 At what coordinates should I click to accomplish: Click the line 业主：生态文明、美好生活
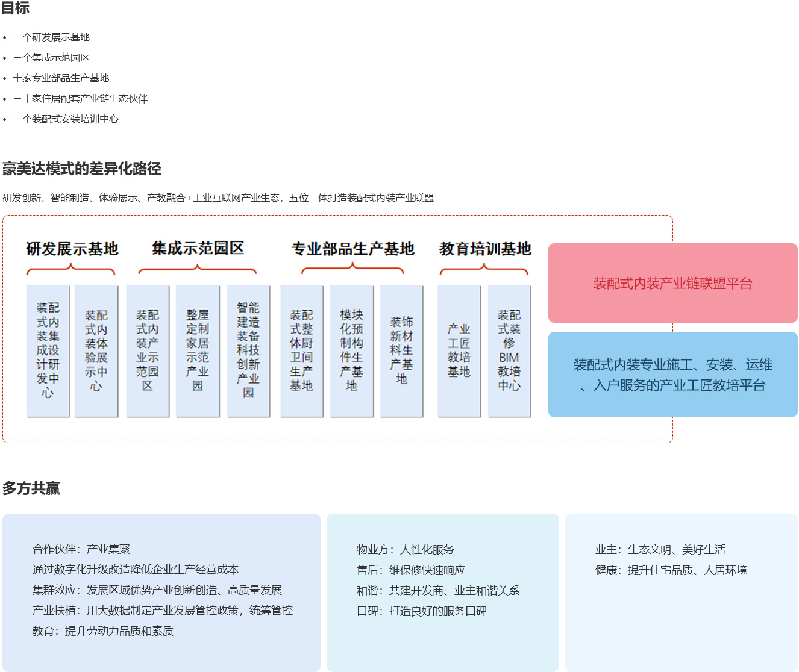pos(660,550)
